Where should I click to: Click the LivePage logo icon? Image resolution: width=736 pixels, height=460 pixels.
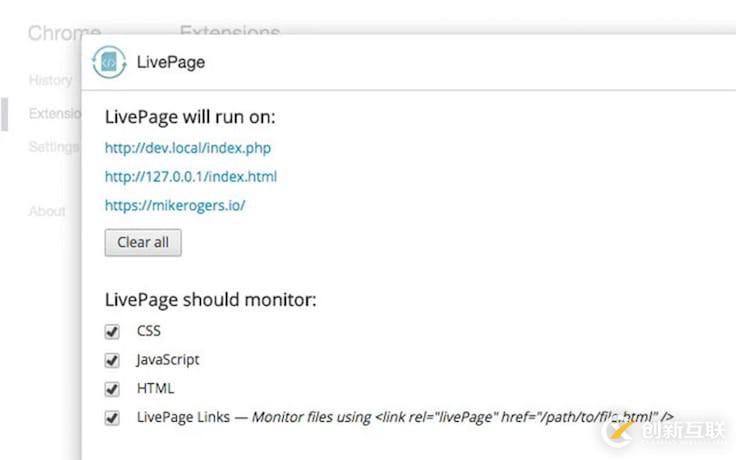pyautogui.click(x=110, y=62)
